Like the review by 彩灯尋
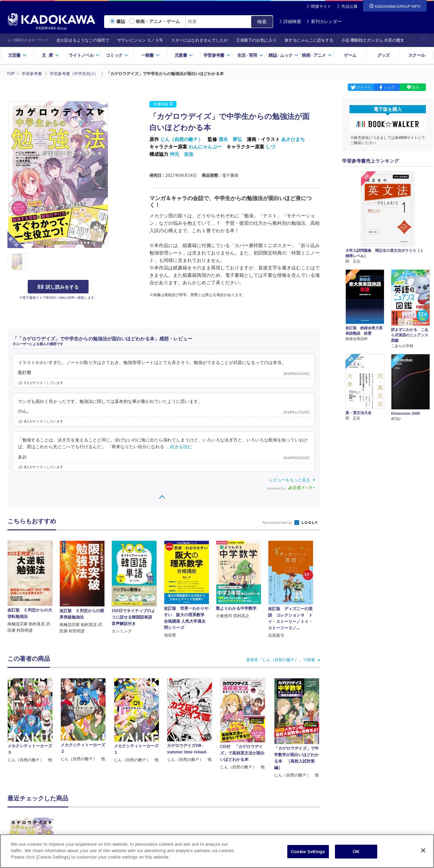Screen dimensions: 434x868 pyautogui.click(x=20, y=383)
